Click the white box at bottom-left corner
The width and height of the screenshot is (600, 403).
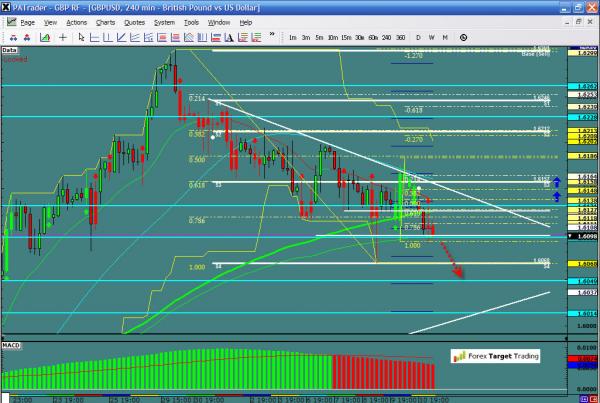click(5, 398)
